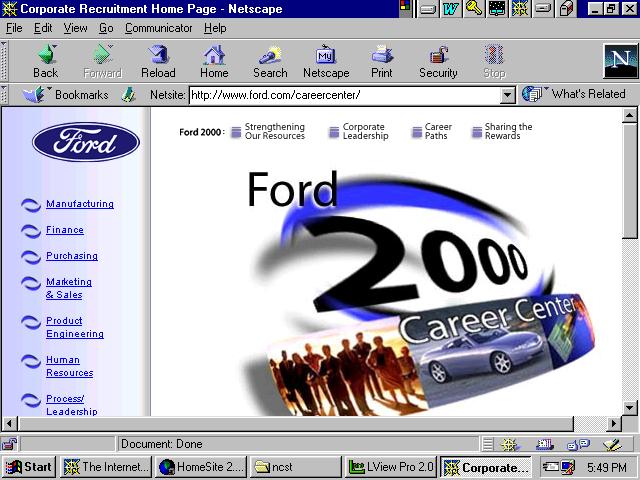This screenshot has height=480, width=640.
Task: Expand the Netsite URL history dropdown
Action: (507, 95)
